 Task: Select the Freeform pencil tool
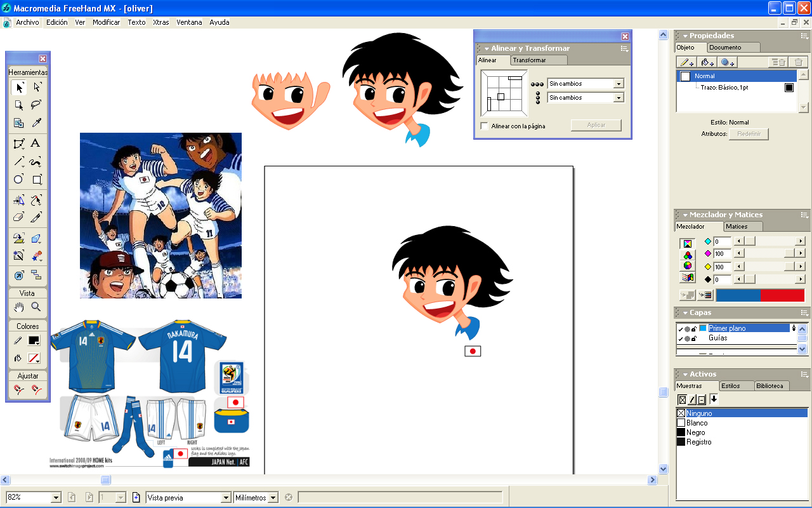click(36, 161)
